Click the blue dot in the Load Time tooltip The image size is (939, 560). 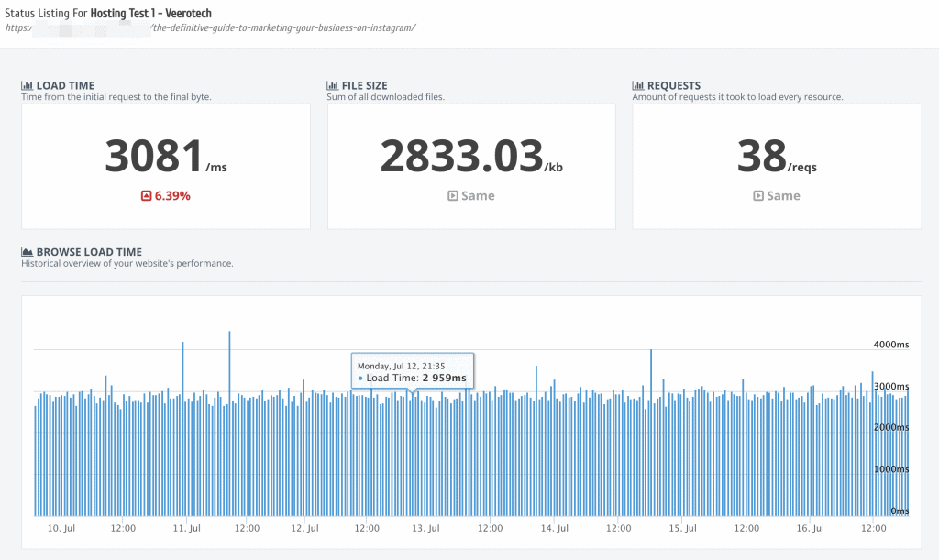(360, 379)
